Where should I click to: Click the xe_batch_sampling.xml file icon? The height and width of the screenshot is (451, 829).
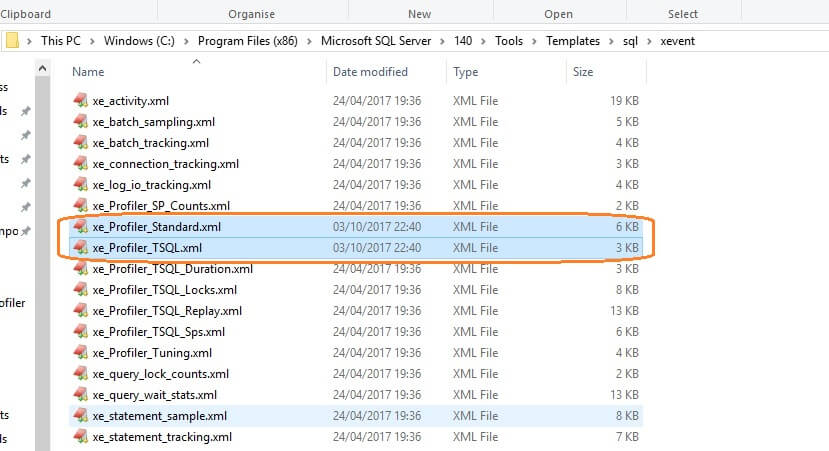point(81,122)
